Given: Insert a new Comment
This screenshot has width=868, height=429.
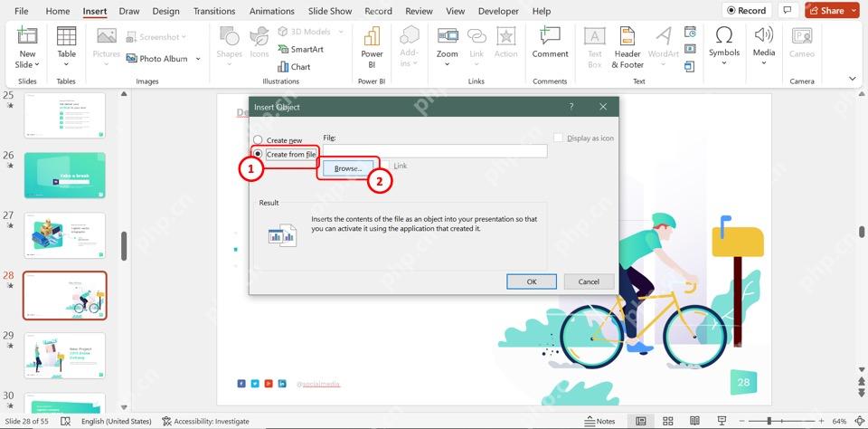Looking at the screenshot, I should (x=551, y=43).
